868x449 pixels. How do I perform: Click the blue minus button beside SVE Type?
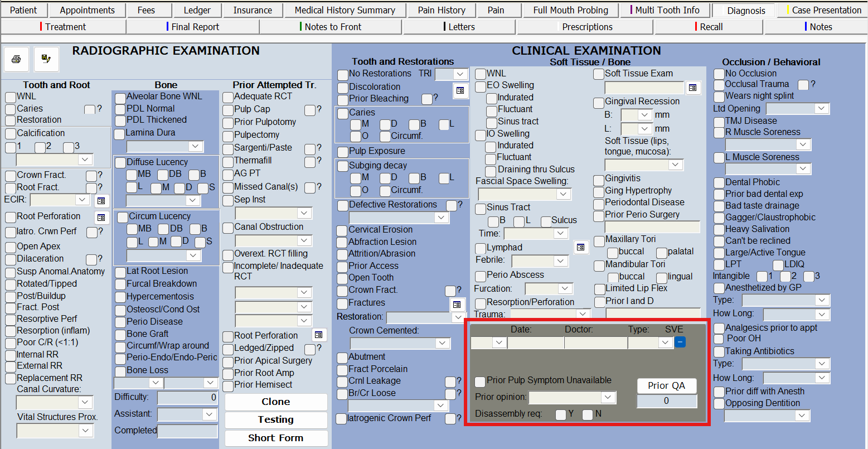[x=680, y=342]
